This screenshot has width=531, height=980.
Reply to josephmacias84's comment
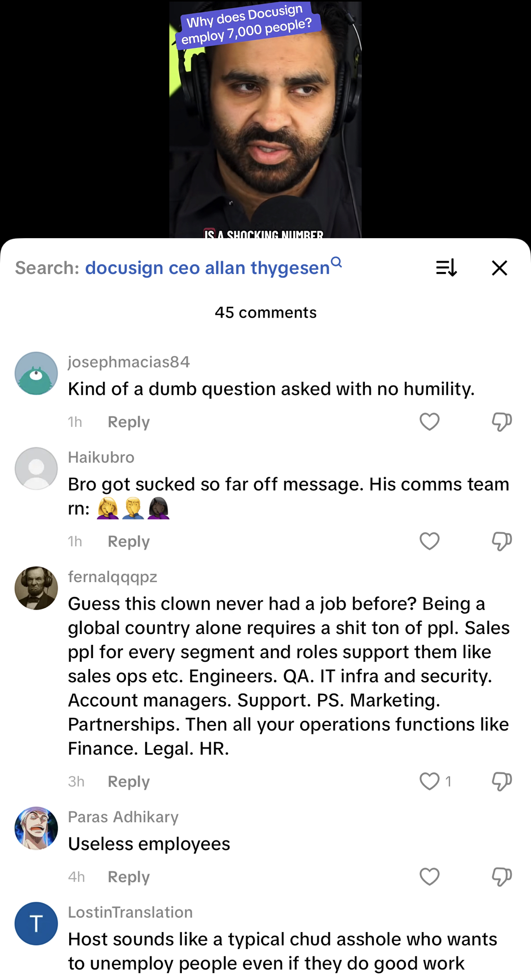[x=128, y=422]
